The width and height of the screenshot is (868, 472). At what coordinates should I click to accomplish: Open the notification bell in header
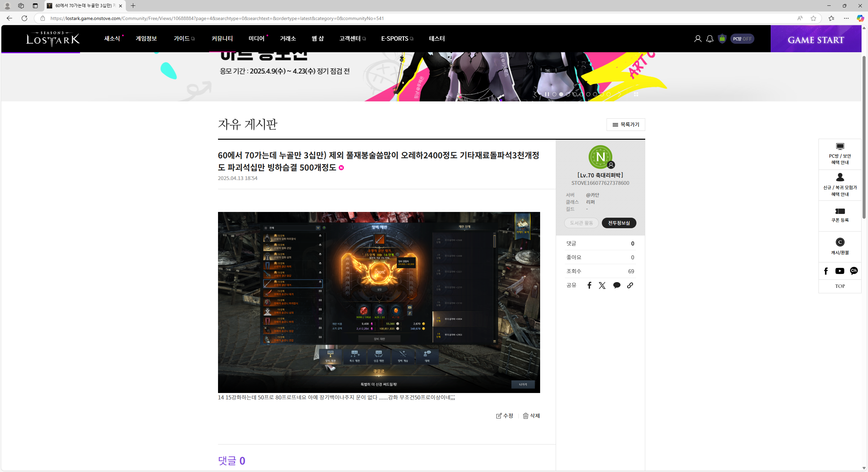pyautogui.click(x=710, y=39)
